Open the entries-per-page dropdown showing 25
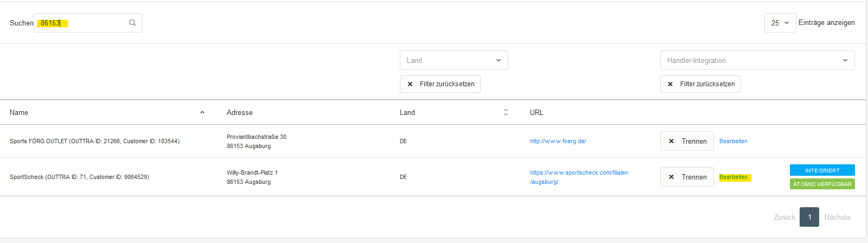This screenshot has height=243, width=868. 780,23
